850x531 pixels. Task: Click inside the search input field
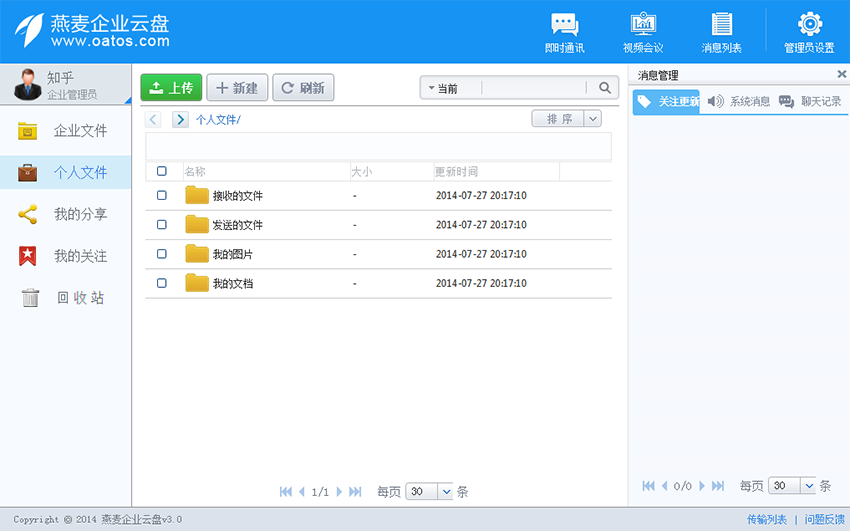click(533, 88)
